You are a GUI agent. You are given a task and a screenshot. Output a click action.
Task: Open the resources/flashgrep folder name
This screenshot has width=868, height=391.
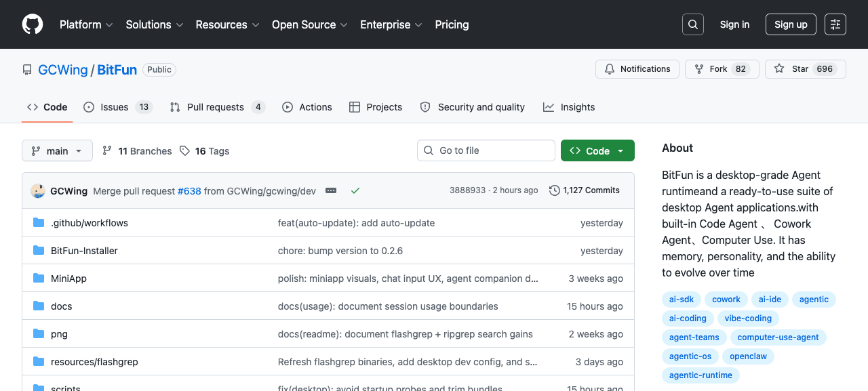pos(94,362)
